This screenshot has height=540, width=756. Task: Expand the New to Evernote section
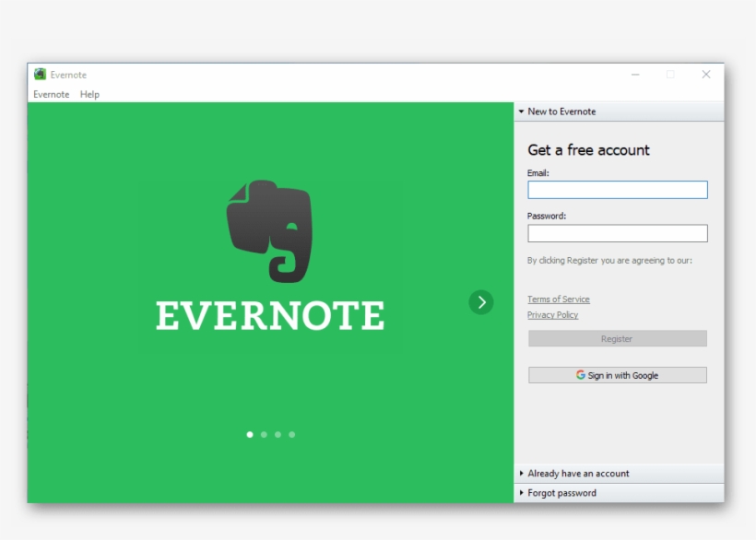pos(563,111)
